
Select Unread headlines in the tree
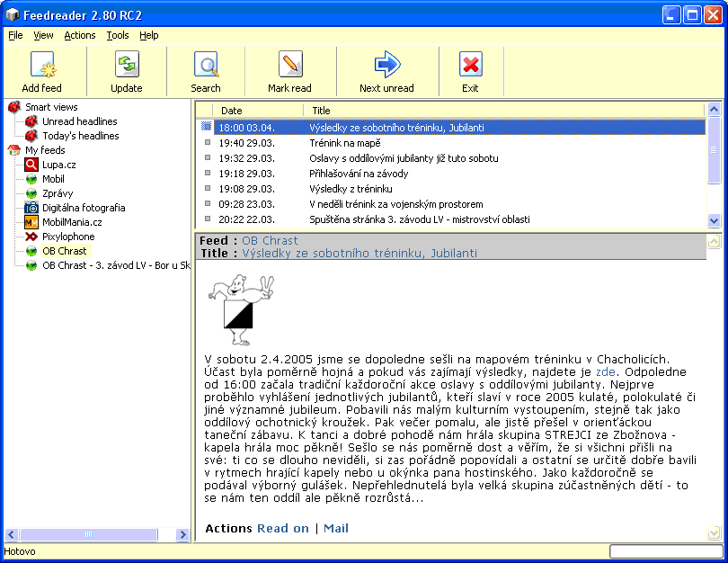click(80, 121)
